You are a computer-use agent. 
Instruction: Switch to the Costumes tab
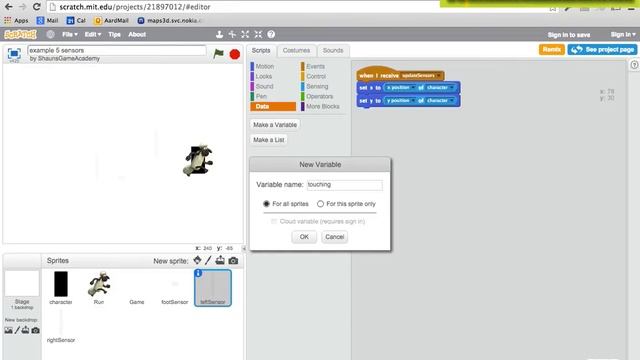pos(296,51)
